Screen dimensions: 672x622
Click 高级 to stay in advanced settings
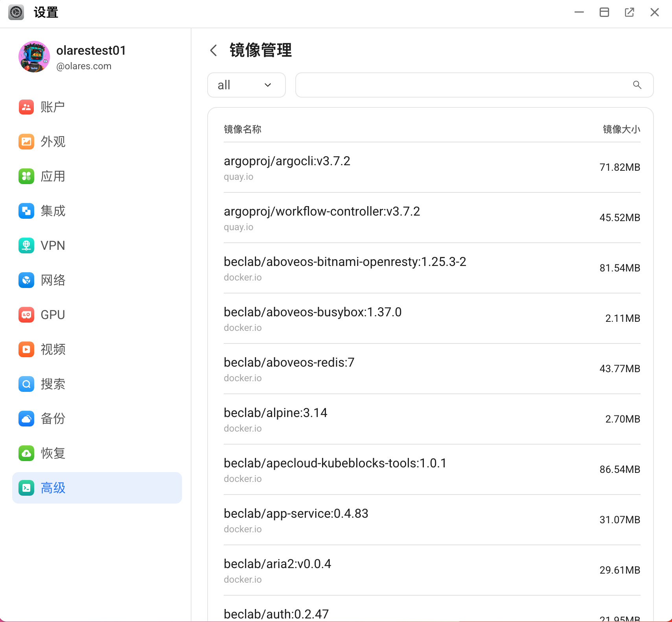coord(53,488)
